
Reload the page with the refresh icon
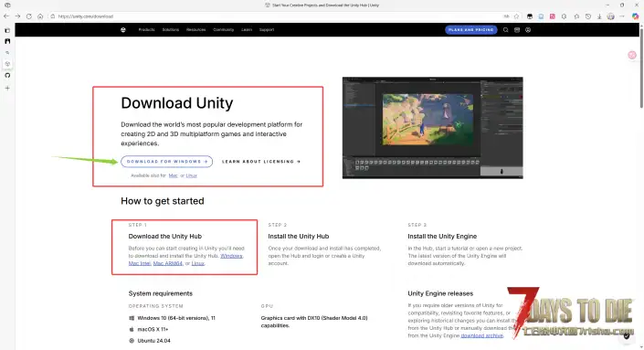[28, 16]
